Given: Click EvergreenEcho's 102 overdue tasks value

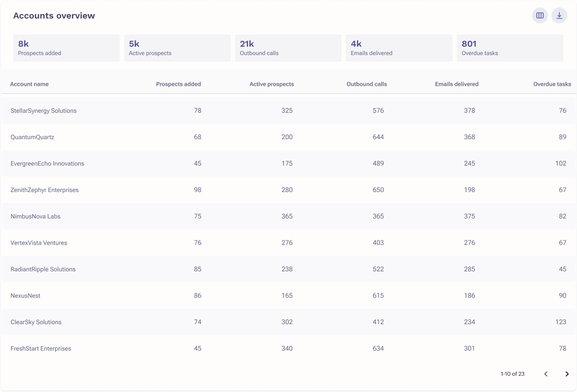Looking at the screenshot, I should pyautogui.click(x=561, y=163).
